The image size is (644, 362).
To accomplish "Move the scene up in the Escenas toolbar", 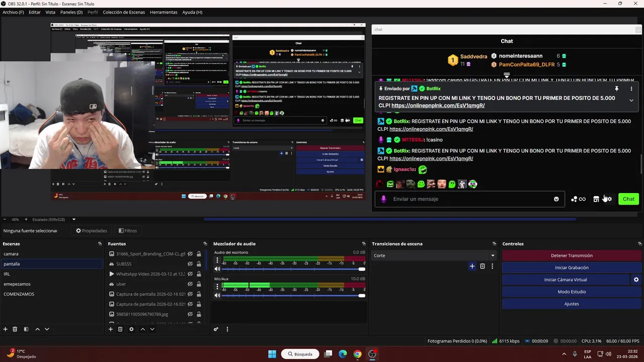I will [37, 329].
